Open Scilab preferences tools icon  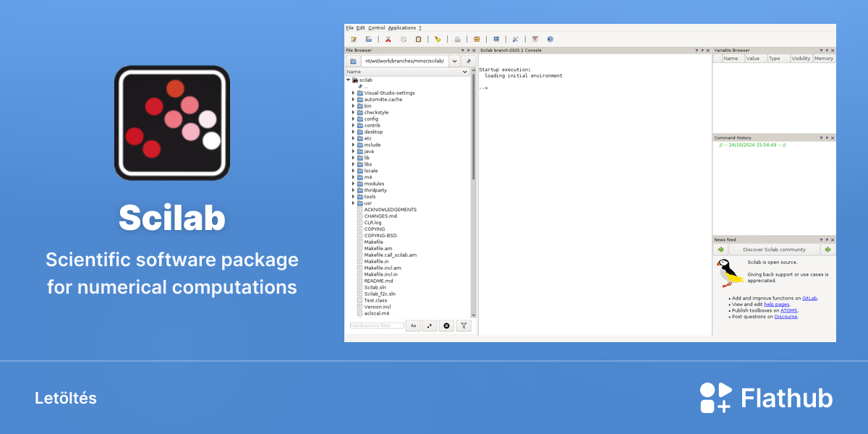tap(516, 39)
